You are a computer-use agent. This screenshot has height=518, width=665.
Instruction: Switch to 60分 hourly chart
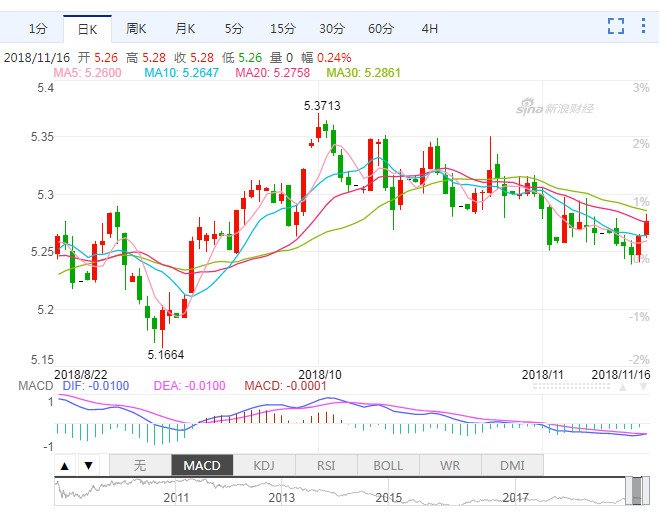(380, 28)
